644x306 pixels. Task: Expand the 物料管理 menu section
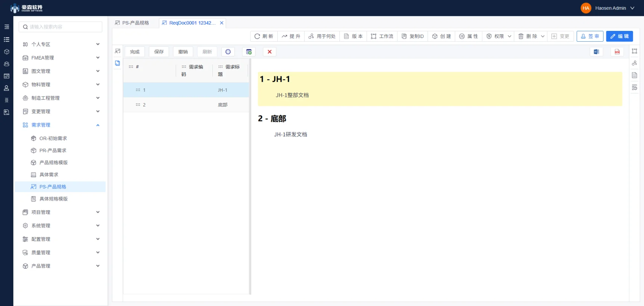(x=61, y=85)
